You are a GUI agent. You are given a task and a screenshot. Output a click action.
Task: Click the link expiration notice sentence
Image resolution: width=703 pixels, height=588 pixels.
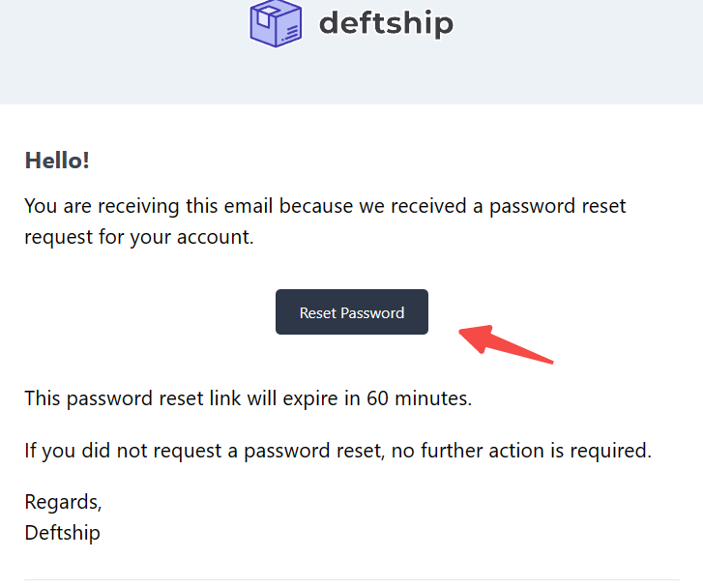click(x=249, y=398)
